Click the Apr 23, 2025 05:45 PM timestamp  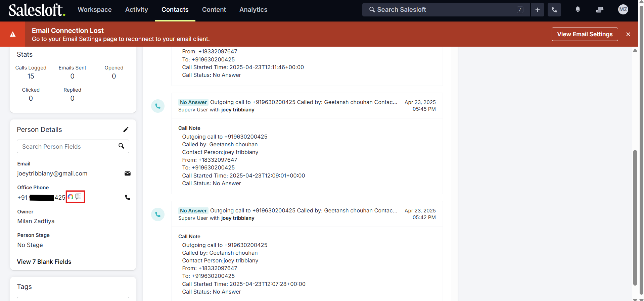point(420,106)
